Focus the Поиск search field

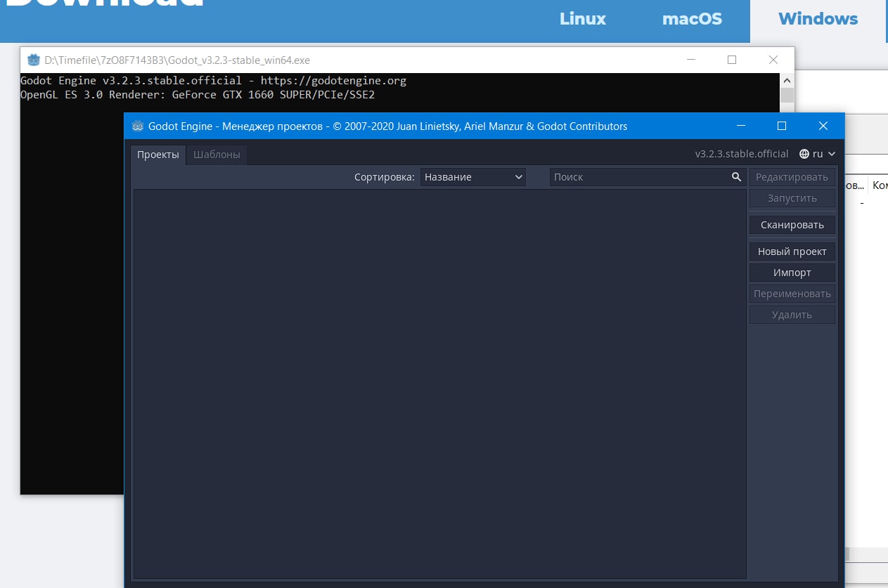[647, 177]
